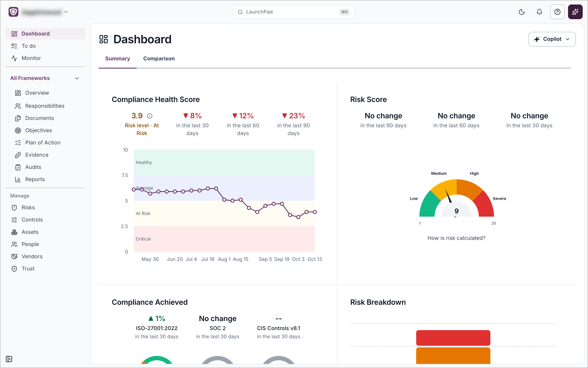Image resolution: width=588 pixels, height=368 pixels.
Task: Open Reports section
Action: click(48, 179)
